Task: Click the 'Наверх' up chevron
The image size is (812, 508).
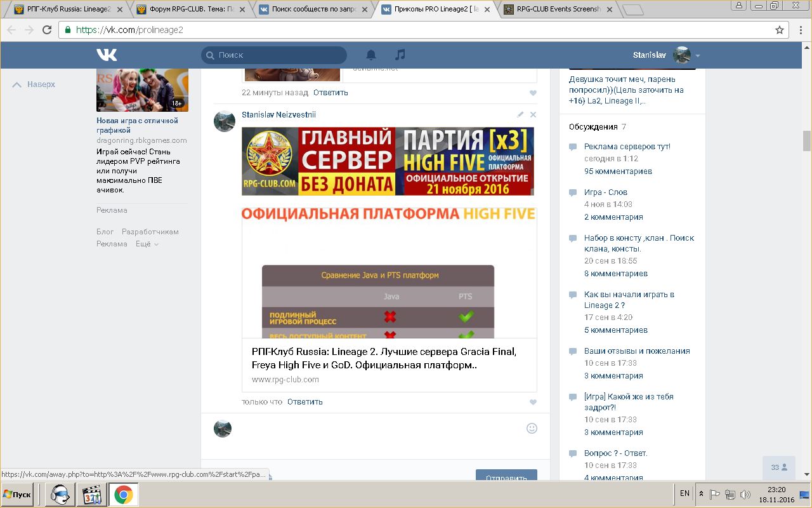Action: (17, 84)
